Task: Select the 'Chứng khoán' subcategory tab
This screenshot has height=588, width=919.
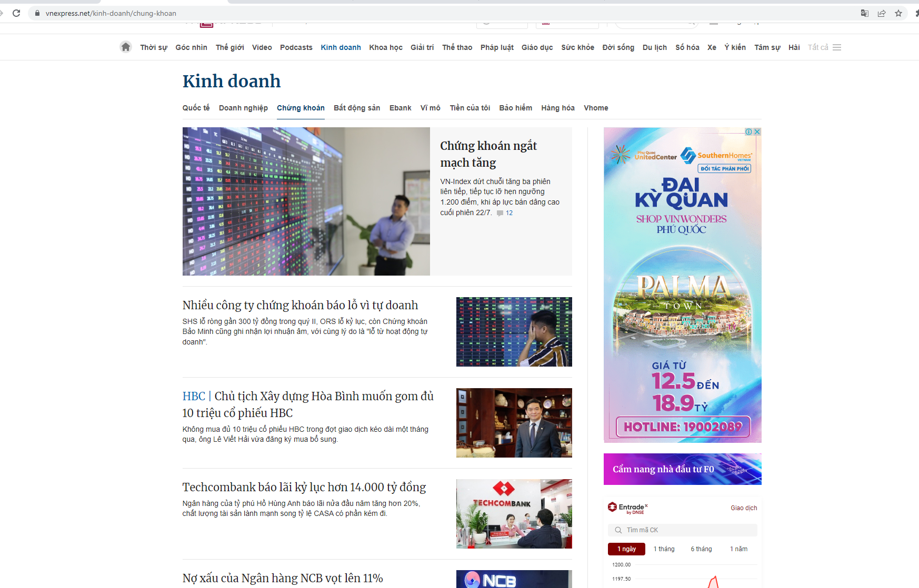Action: (x=301, y=108)
